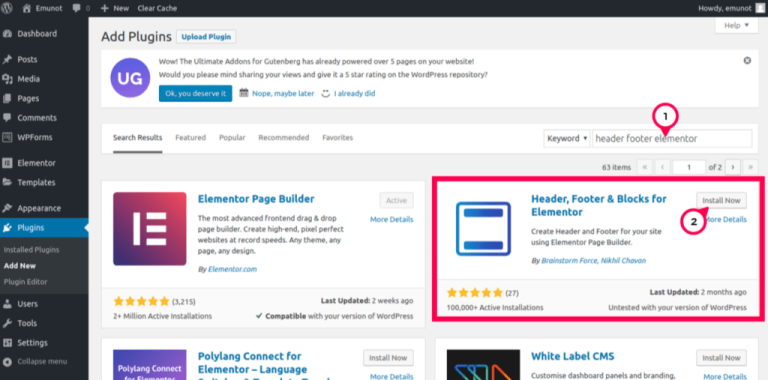This screenshot has width=768, height=380.
Task: Go to previous page of results
Action: pos(662,167)
